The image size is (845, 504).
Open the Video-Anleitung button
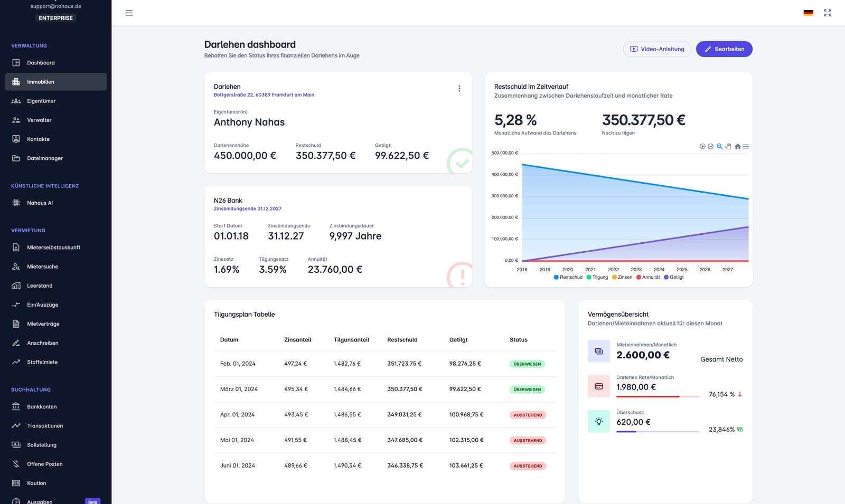pos(657,49)
